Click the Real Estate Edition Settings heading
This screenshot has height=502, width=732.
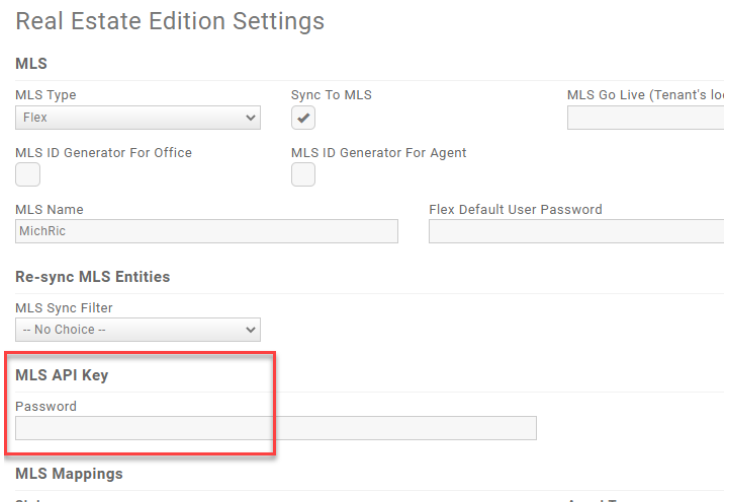click(170, 21)
